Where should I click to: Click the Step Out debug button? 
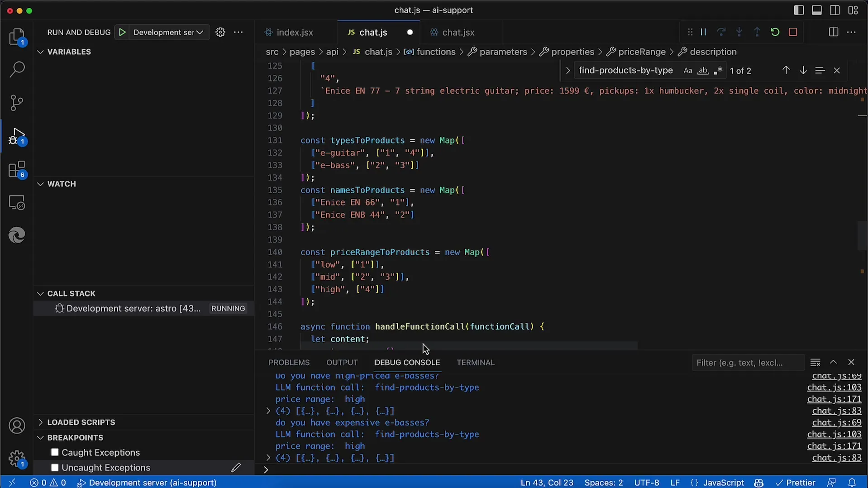757,32
